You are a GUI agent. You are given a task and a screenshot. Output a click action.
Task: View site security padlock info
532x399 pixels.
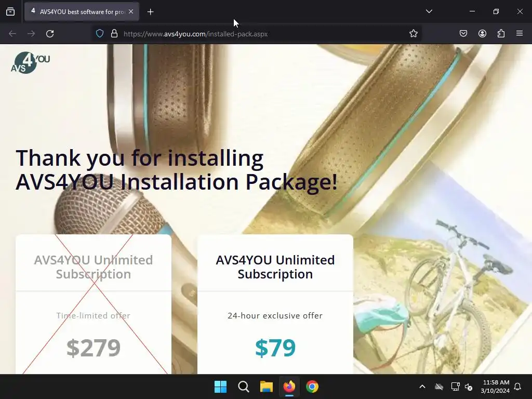[114, 34]
